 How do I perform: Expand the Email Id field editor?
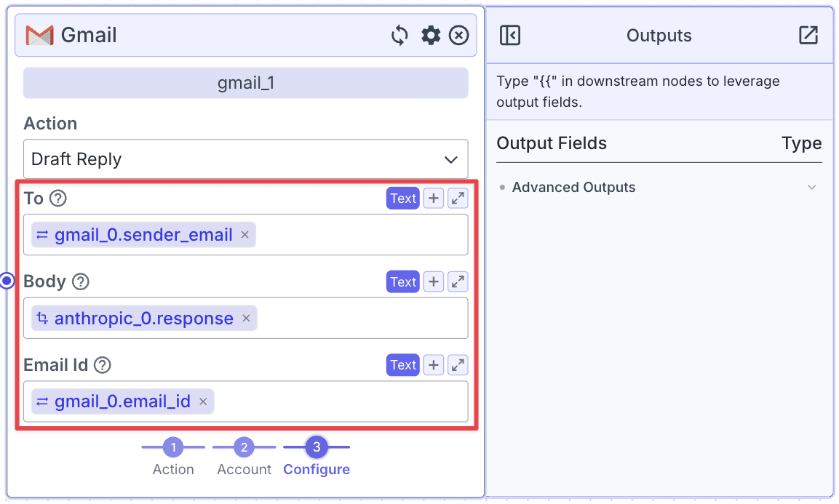pos(458,365)
